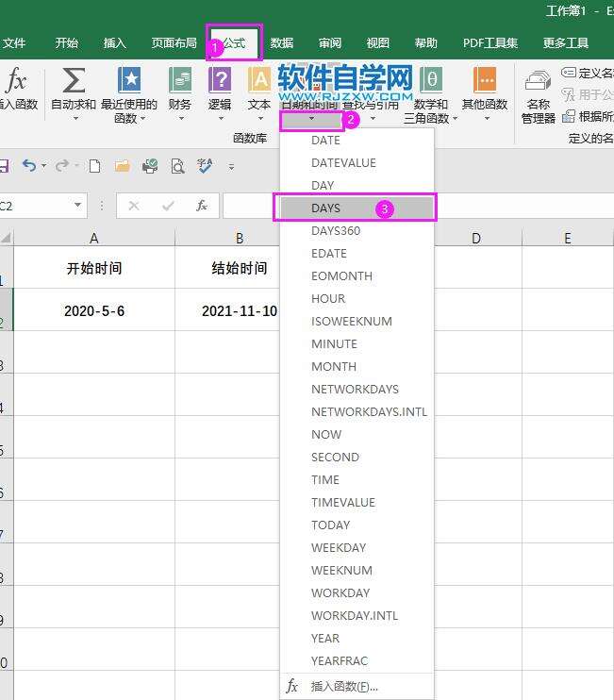Choose DATEVALUE from the function list
This screenshot has height=700, width=614.
coord(357,163)
